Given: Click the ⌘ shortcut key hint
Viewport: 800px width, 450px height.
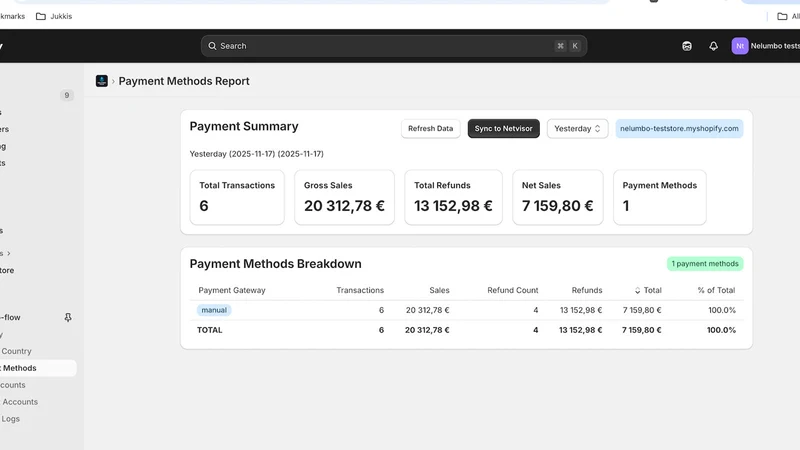Looking at the screenshot, I should 560,46.
